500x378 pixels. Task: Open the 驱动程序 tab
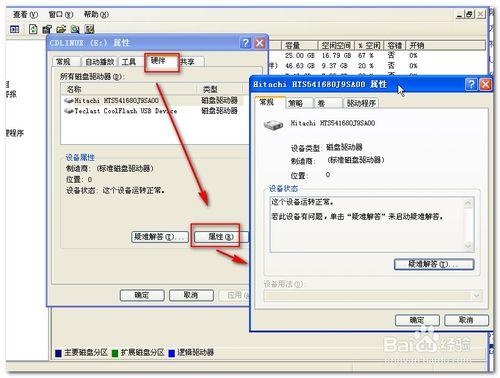click(x=361, y=103)
